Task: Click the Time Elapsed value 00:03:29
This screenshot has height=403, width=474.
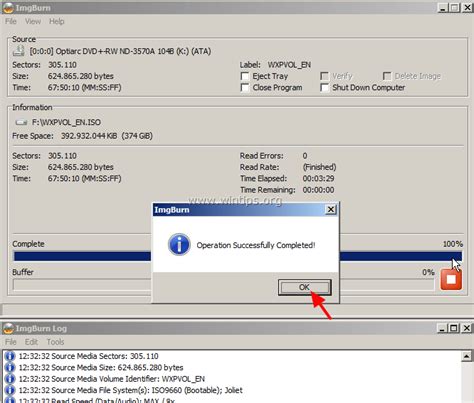Action: [318, 179]
